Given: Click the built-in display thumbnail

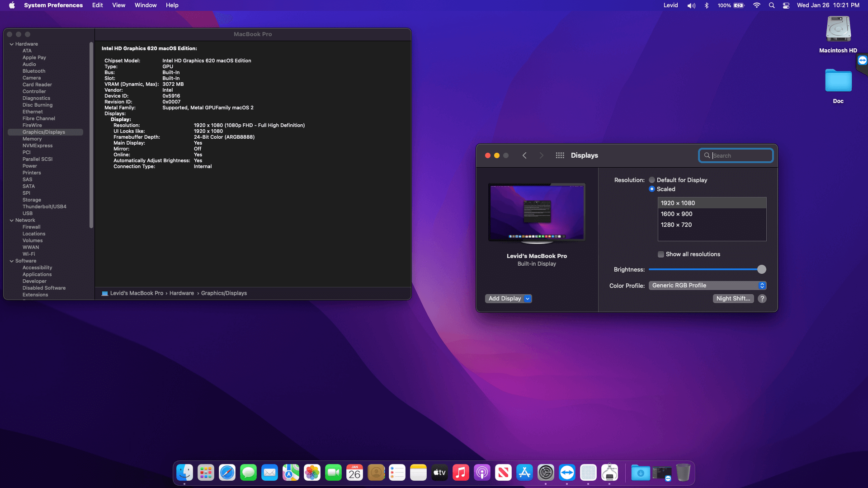Looking at the screenshot, I should click(x=537, y=212).
